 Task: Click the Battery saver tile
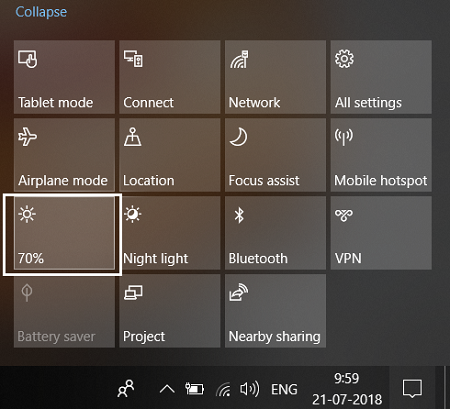click(64, 311)
